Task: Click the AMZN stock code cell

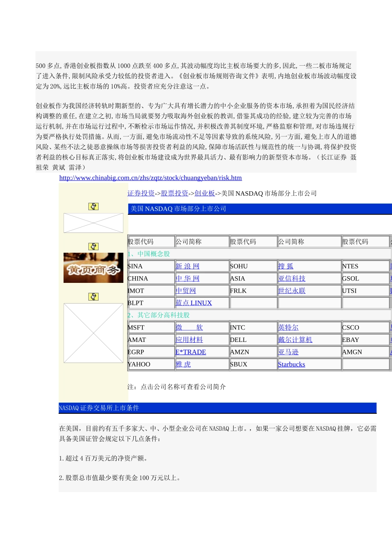Action: 253,352
